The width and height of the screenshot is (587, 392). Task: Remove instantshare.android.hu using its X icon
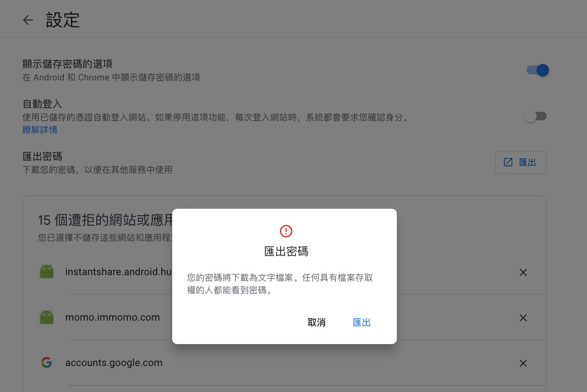point(523,272)
